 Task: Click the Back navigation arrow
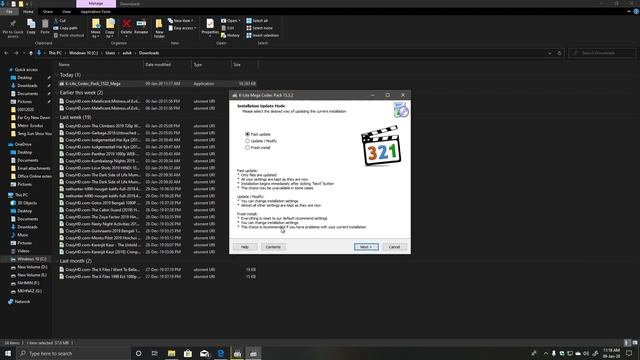[6, 53]
